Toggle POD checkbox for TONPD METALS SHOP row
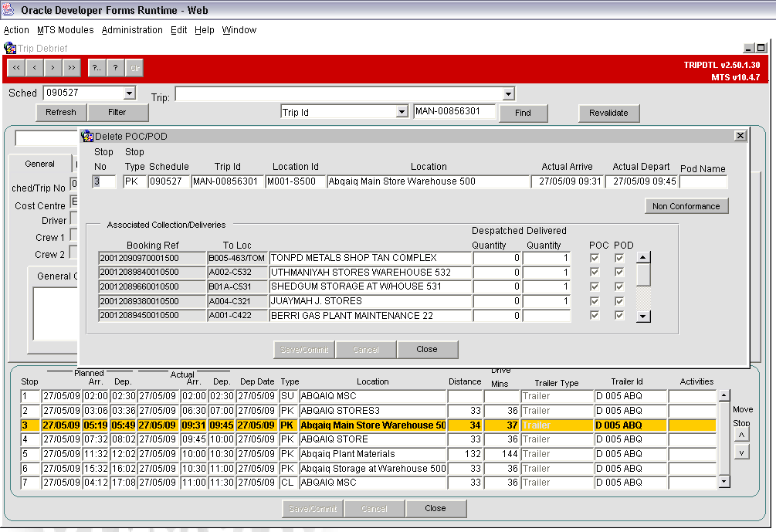 (619, 258)
